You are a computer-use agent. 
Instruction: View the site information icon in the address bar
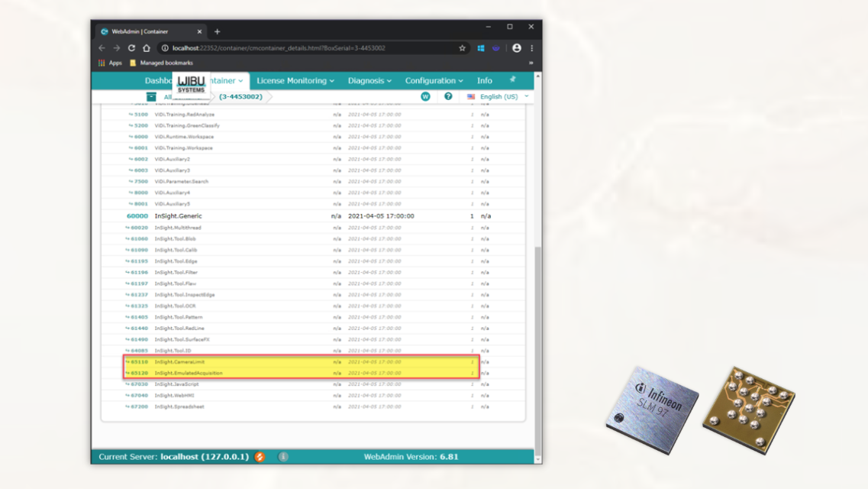(x=165, y=48)
